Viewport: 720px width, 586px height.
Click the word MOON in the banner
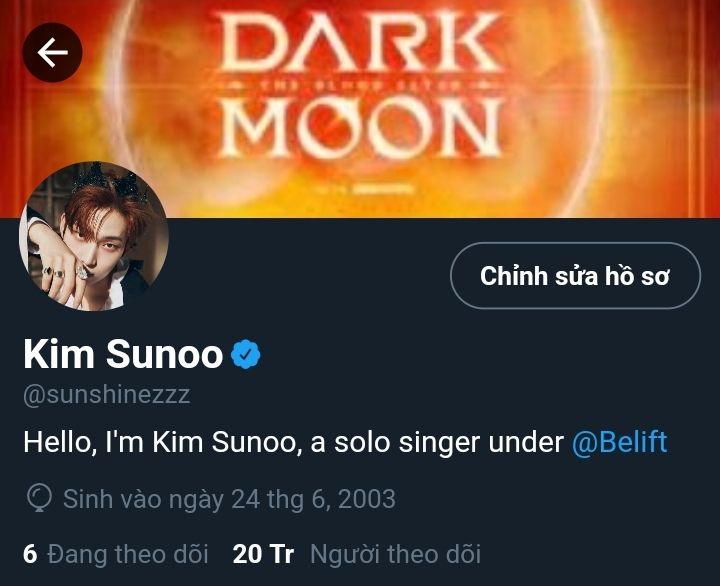[360, 128]
